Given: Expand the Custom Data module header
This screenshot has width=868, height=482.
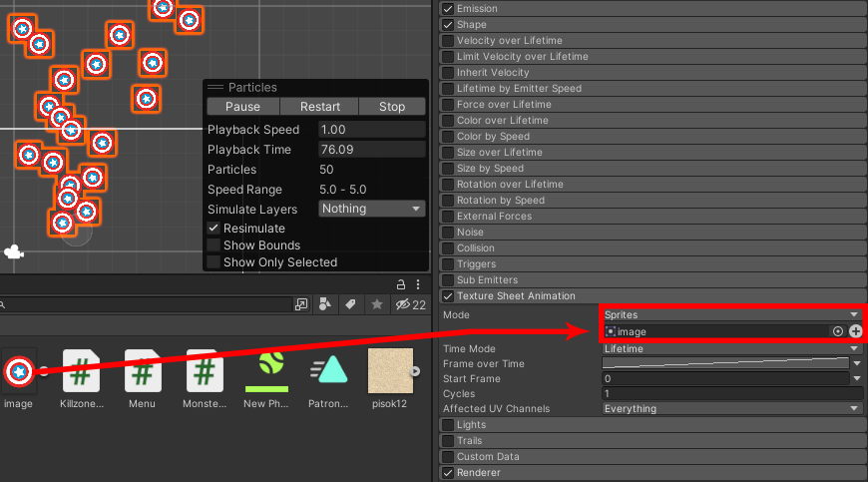Looking at the screenshot, I should [653, 456].
